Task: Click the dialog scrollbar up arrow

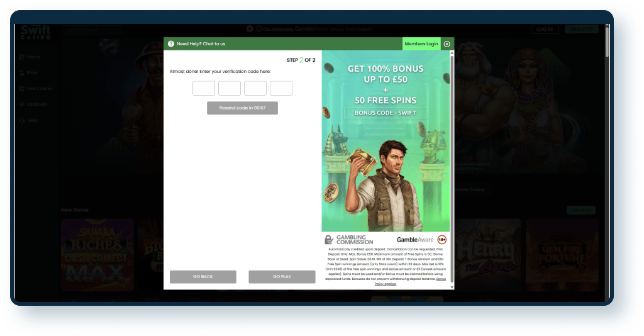Action: 452,53
